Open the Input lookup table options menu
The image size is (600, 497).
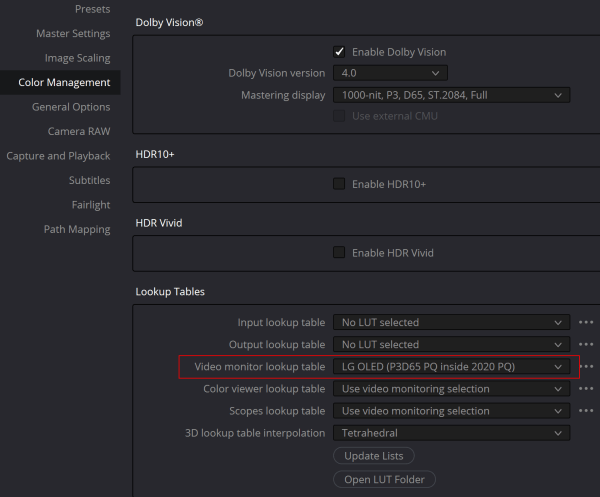click(586, 323)
